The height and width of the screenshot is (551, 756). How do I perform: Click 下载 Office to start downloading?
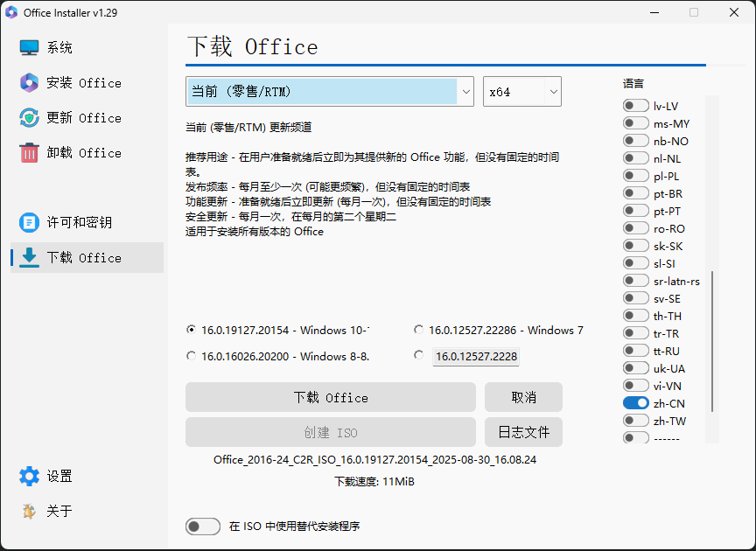(330, 397)
